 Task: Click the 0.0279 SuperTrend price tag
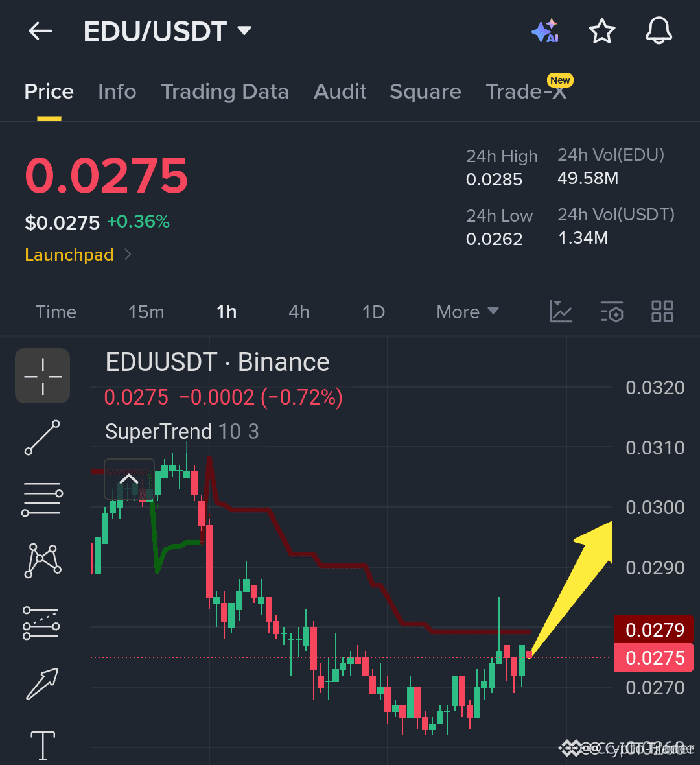[x=654, y=630]
